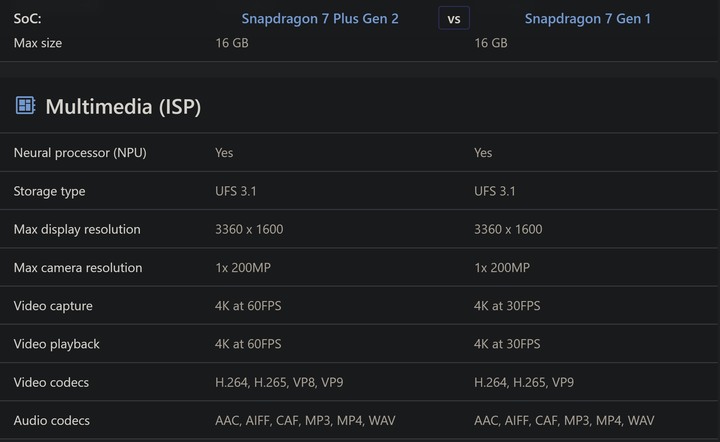Click the Multimedia (ISP) section chip icon
The image size is (720, 442).
pos(25,105)
